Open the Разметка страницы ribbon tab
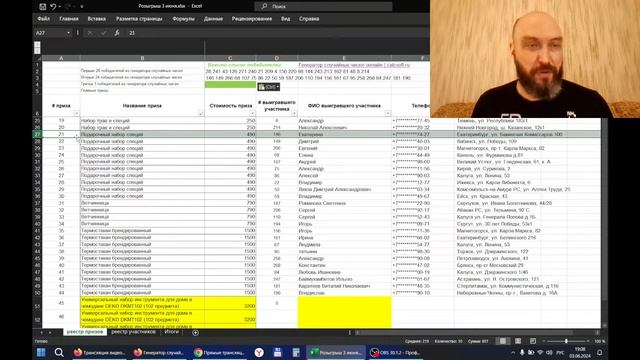Screen dimensions: 640x360 (x=139, y=19)
